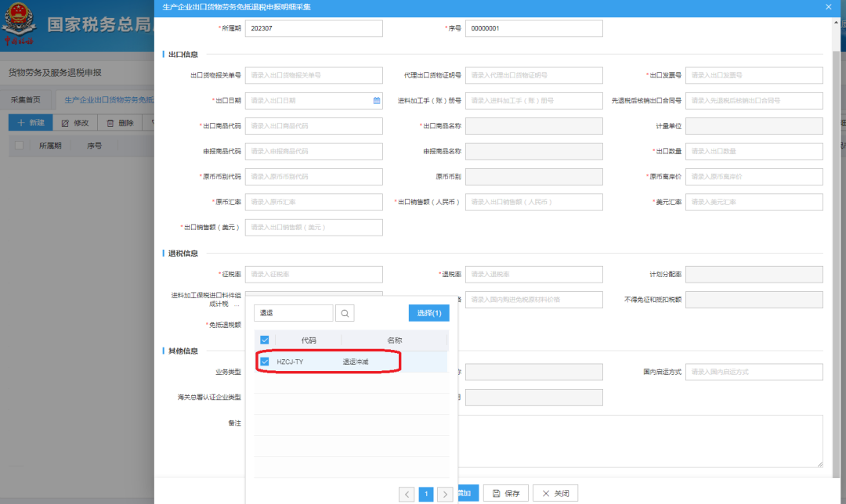Focus the 出口销售额(人民币) input
Screen dimensions: 846x504
(x=534, y=202)
